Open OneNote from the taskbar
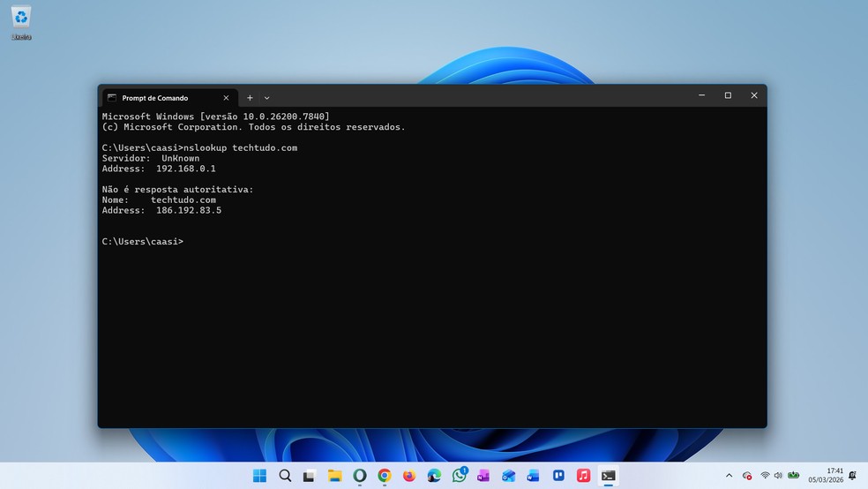This screenshot has width=868, height=489. 483,476
